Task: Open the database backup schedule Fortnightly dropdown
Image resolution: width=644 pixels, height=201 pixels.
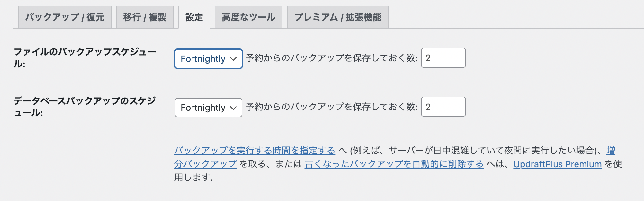Action: coord(203,108)
